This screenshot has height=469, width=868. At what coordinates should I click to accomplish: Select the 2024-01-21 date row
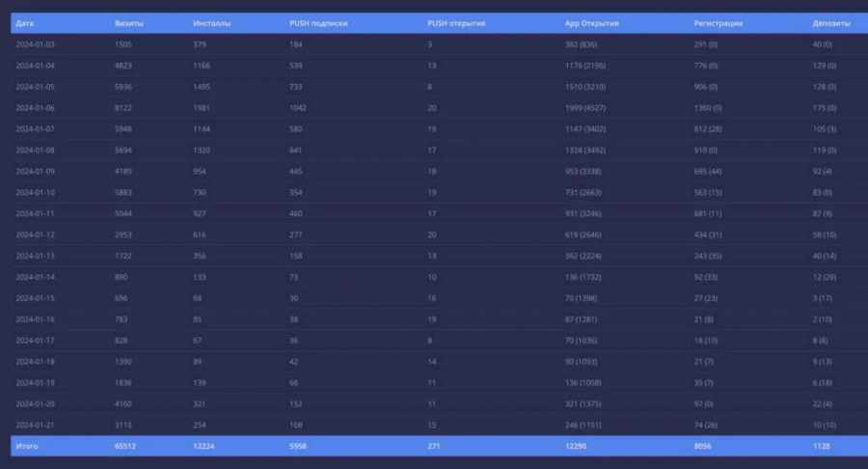pyautogui.click(x=35, y=425)
